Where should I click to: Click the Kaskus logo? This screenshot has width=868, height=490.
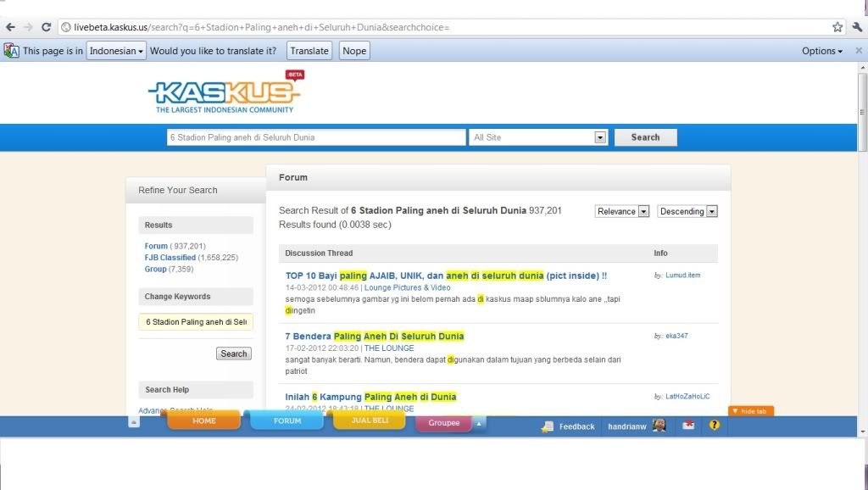[x=225, y=92]
